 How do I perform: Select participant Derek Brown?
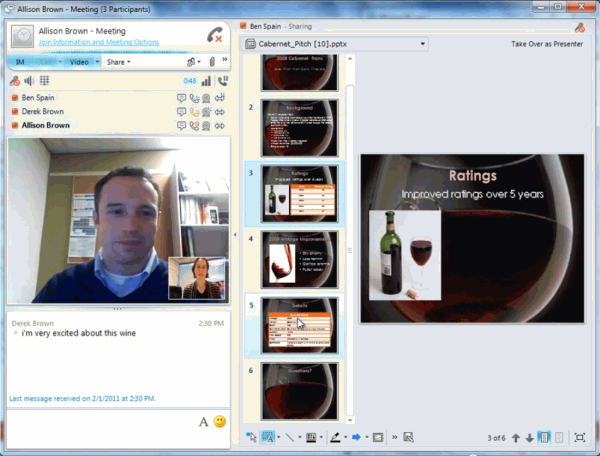pyautogui.click(x=42, y=112)
